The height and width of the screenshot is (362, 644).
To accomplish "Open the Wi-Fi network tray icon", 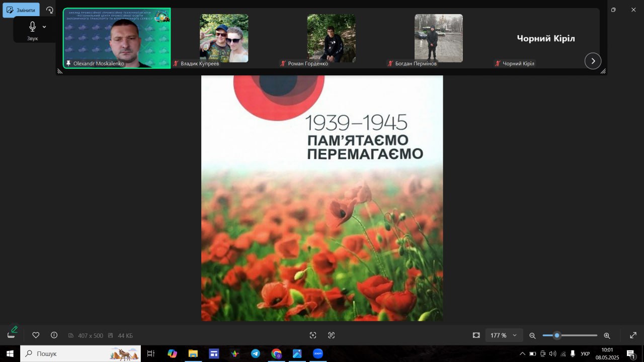I will [563, 353].
